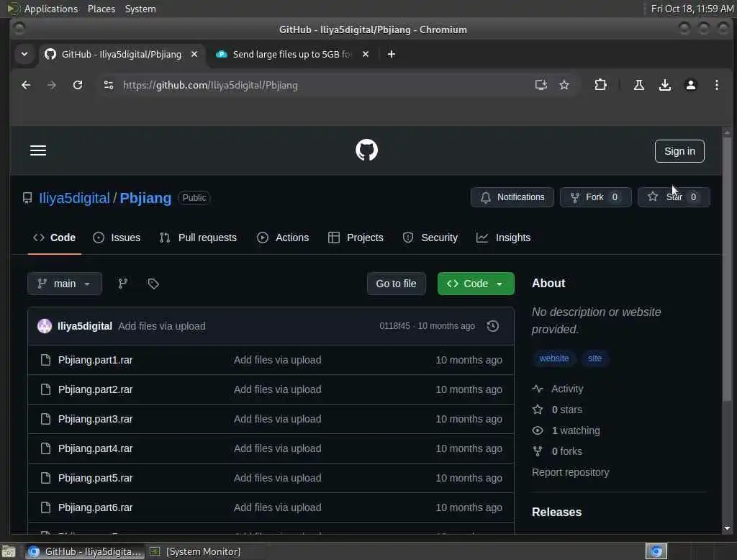Click Go to file button

click(x=397, y=284)
